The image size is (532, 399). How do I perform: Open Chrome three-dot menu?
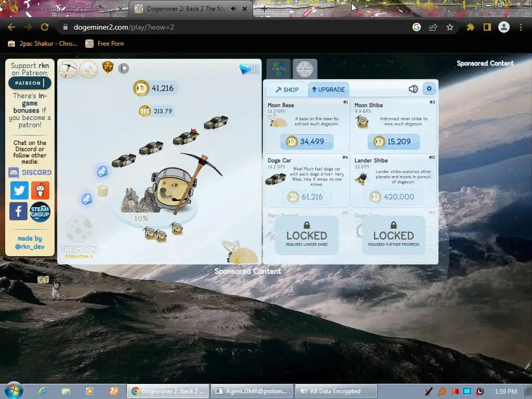click(521, 27)
